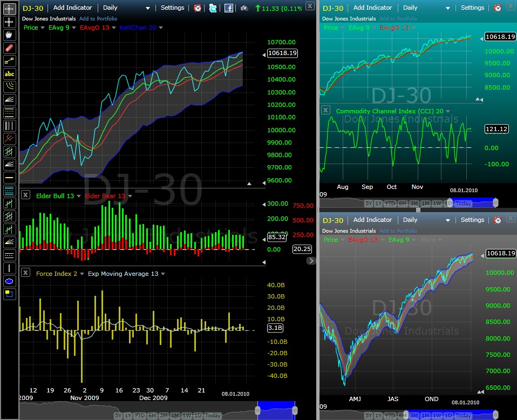Click the binoculars icon in main header

tap(244, 8)
